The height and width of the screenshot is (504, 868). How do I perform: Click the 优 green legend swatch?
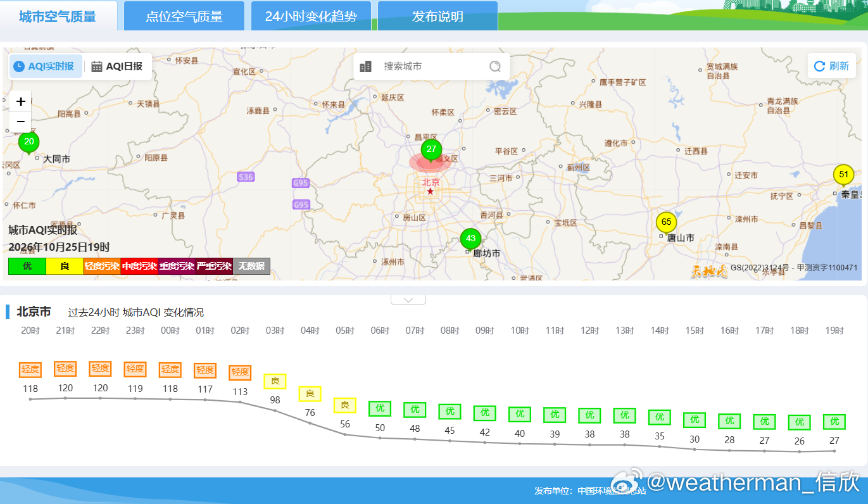(27, 267)
